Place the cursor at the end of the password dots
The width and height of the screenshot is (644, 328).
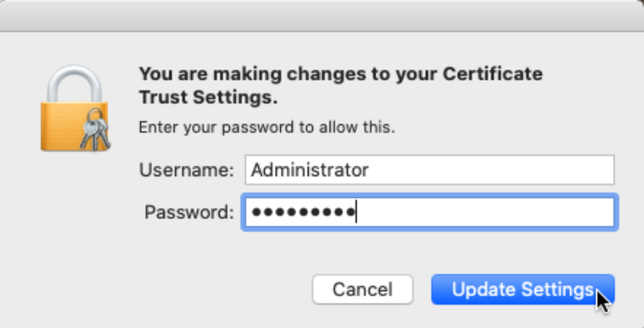(356, 212)
